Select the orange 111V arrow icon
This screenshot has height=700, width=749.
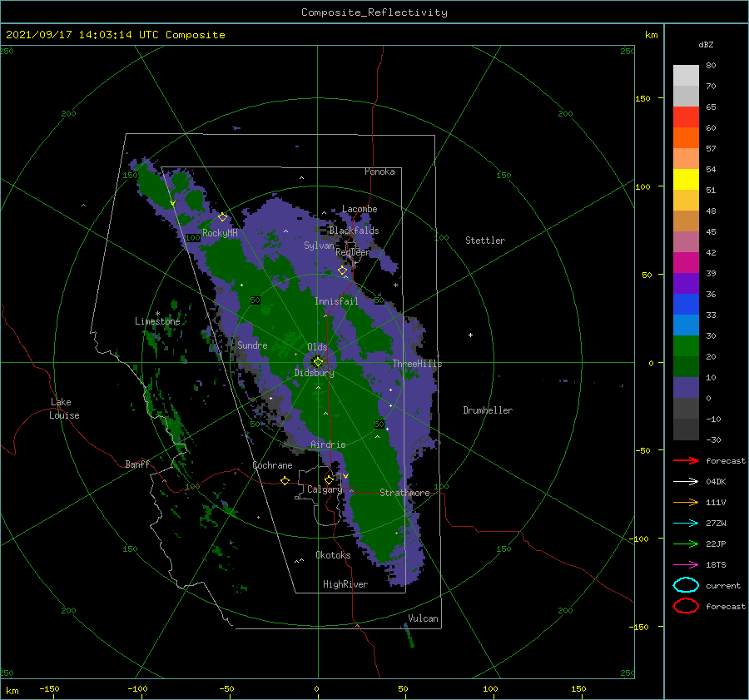686,502
